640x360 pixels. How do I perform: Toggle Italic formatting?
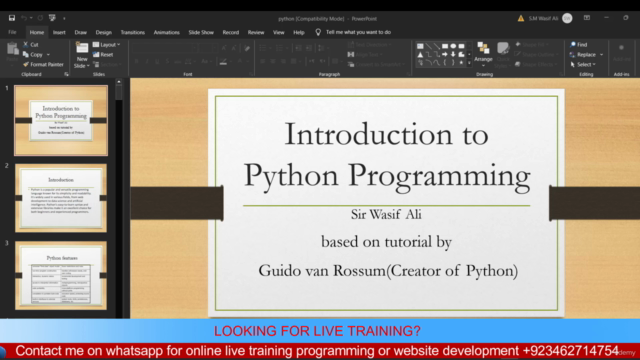click(x=147, y=61)
